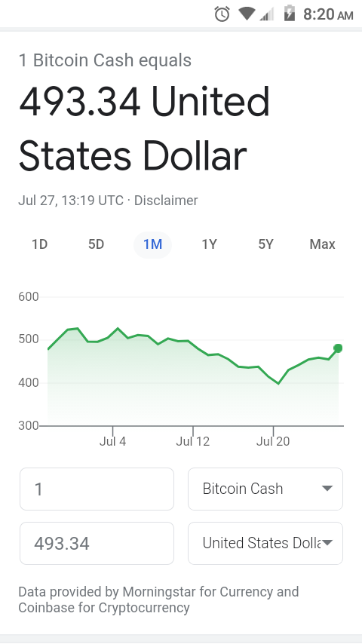Select the 1M time range tab
This screenshot has height=644, width=362.
click(x=153, y=244)
